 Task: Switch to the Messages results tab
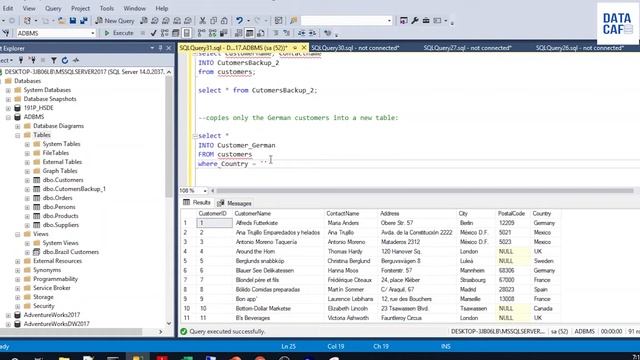coord(234,203)
